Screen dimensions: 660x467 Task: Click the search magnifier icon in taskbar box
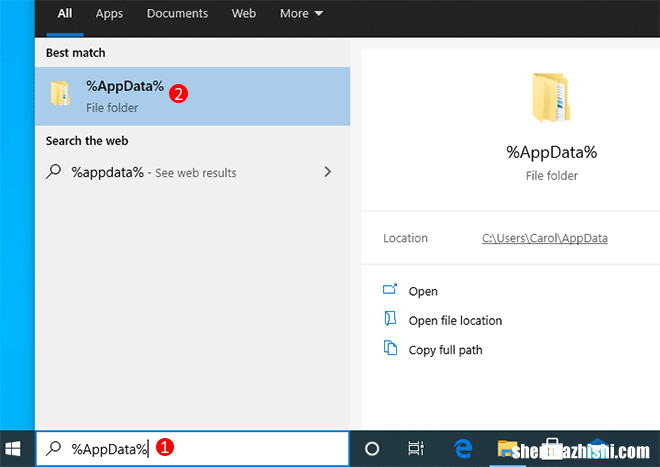[53, 448]
